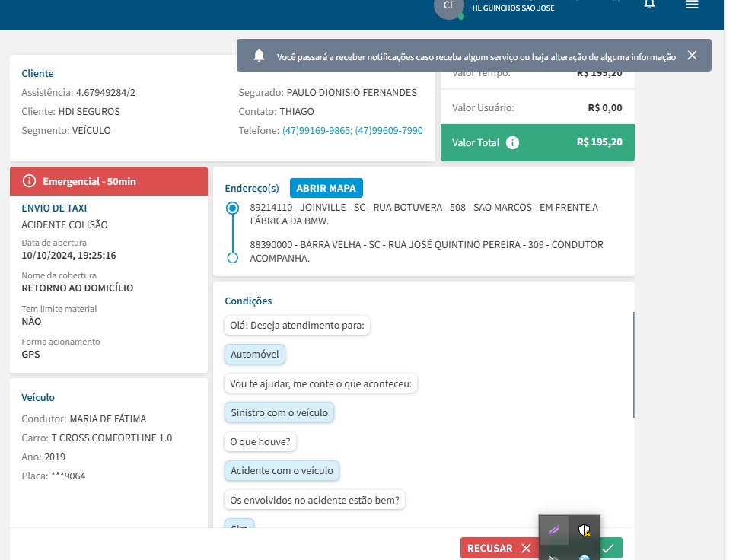739x560 pixels.
Task: Click the info icon beside Valor Total
Action: pos(513,142)
